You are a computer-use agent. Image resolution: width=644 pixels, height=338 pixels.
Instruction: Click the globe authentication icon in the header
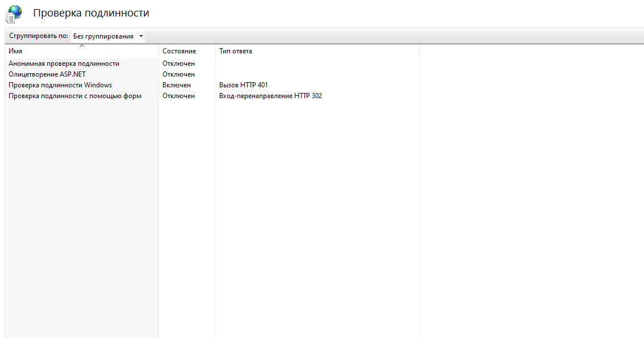click(x=14, y=13)
